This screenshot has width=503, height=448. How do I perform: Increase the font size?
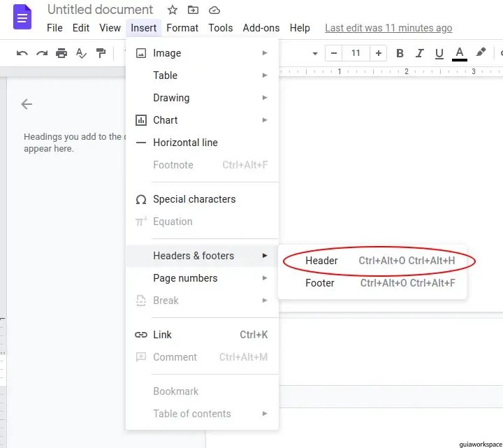[x=378, y=53]
